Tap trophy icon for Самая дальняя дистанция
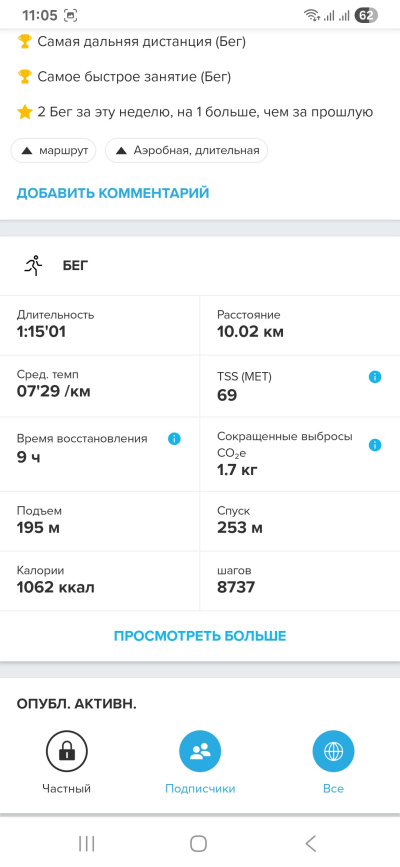 (24, 41)
